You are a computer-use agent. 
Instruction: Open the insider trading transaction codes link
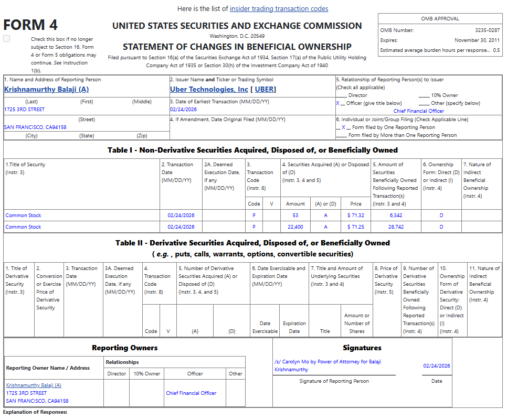click(x=279, y=9)
